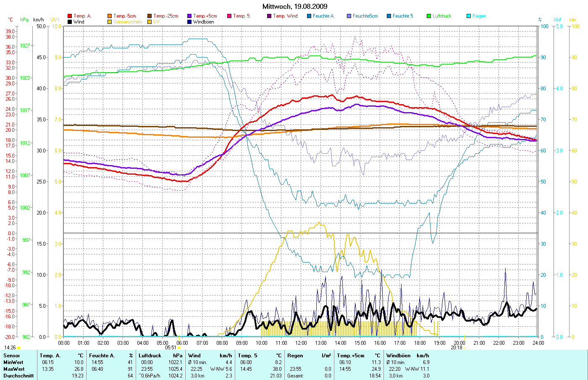Click the green Luftdruck legend square
The image size is (588, 380).
(429, 16)
